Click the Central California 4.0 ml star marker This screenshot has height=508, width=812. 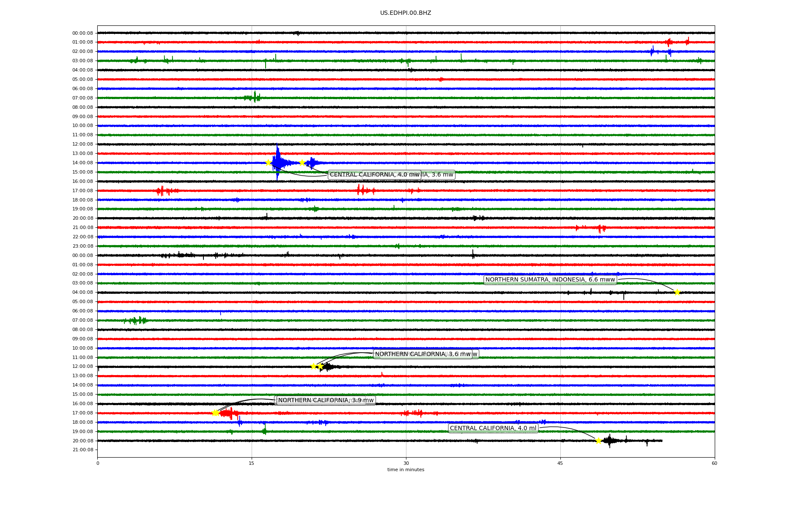click(x=598, y=441)
